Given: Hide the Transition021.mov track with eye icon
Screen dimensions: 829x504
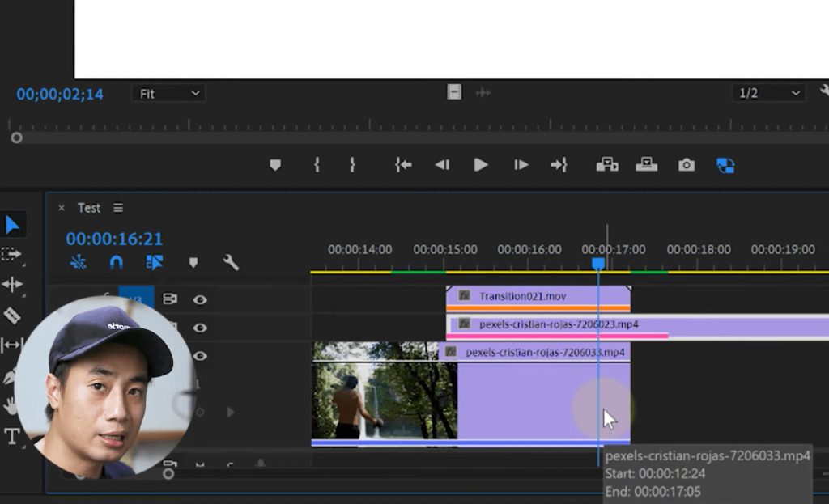Looking at the screenshot, I should (200, 299).
